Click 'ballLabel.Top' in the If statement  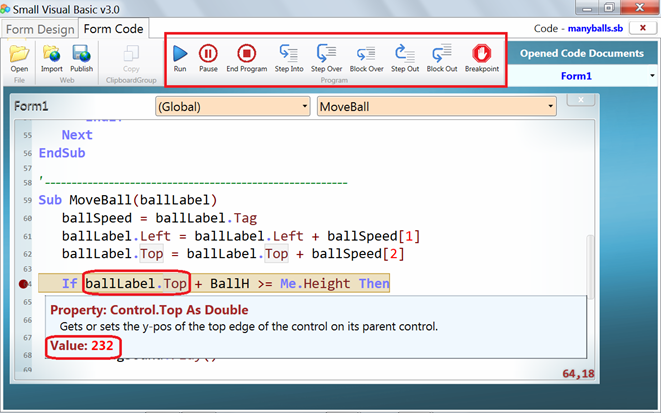136,284
